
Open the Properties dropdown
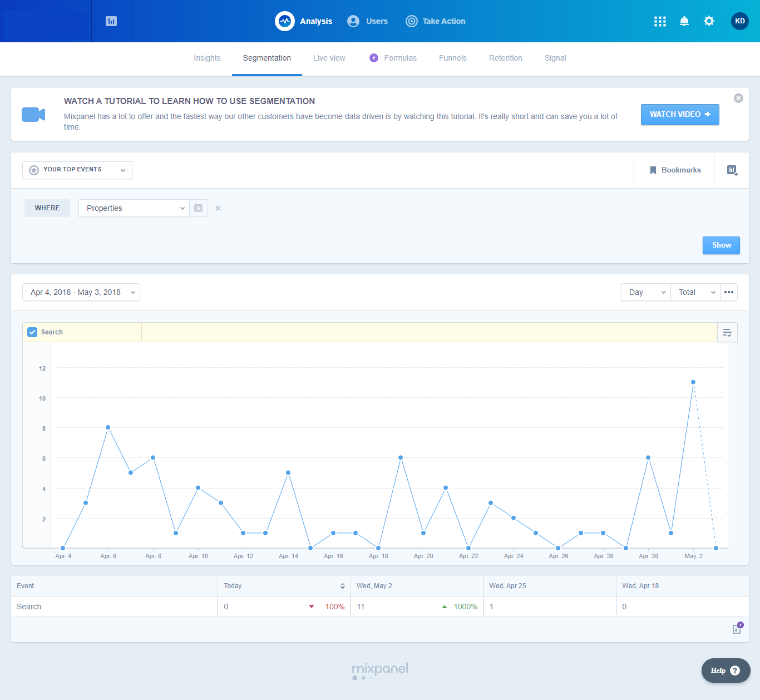[134, 208]
